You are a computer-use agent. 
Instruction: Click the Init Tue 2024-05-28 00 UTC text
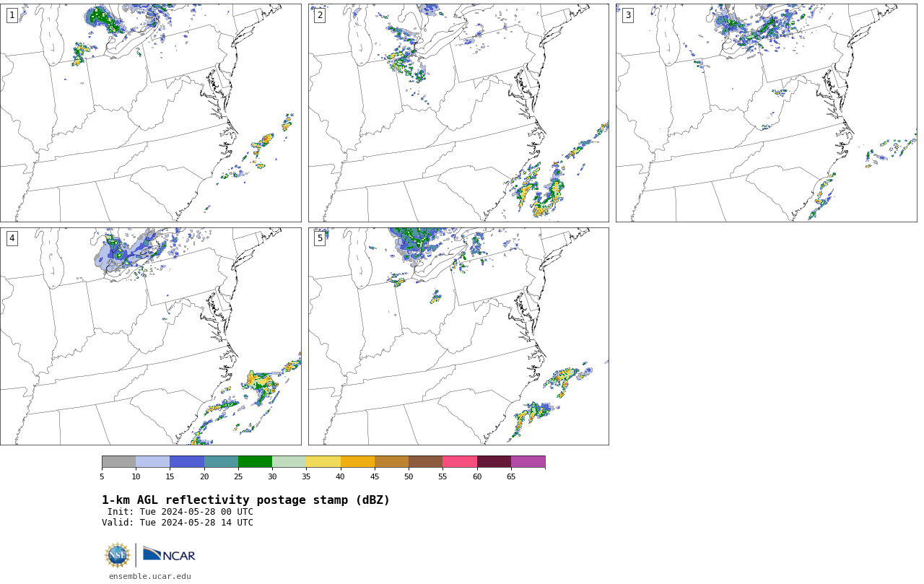(x=180, y=512)
